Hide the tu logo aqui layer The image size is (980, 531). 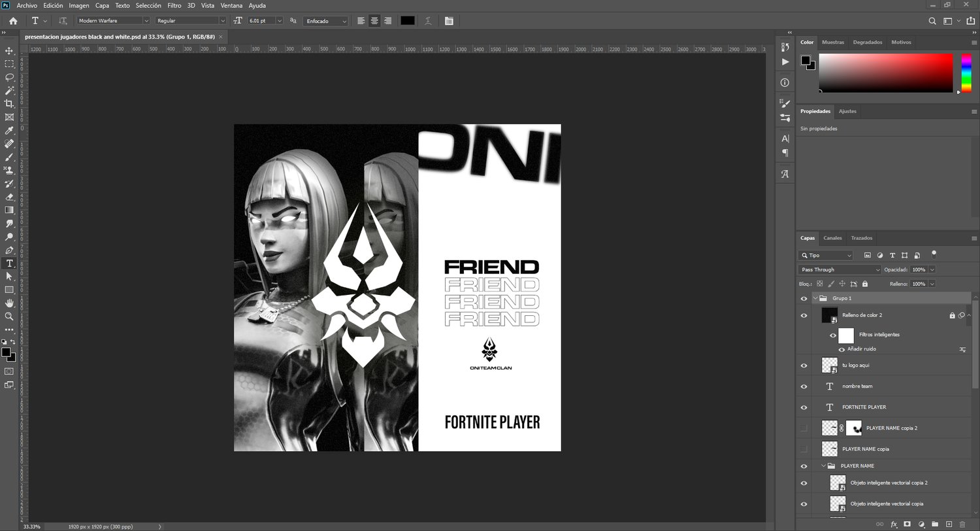804,366
